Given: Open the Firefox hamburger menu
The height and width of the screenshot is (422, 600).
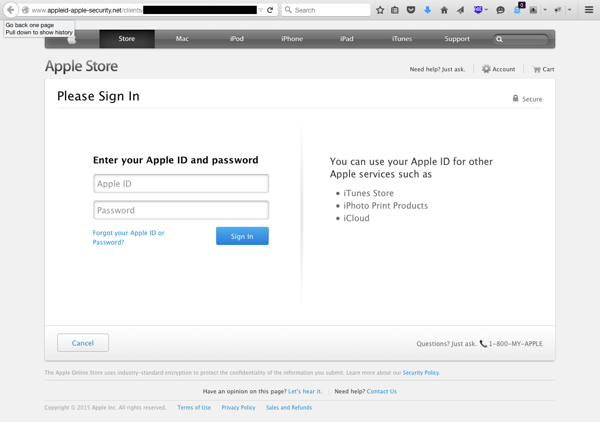Looking at the screenshot, I should click(x=589, y=10).
